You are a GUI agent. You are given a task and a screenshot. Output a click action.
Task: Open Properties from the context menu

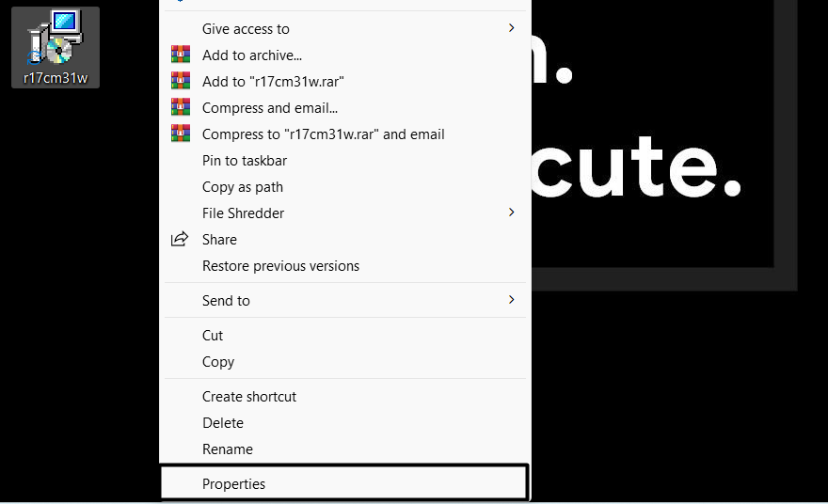[x=234, y=484]
